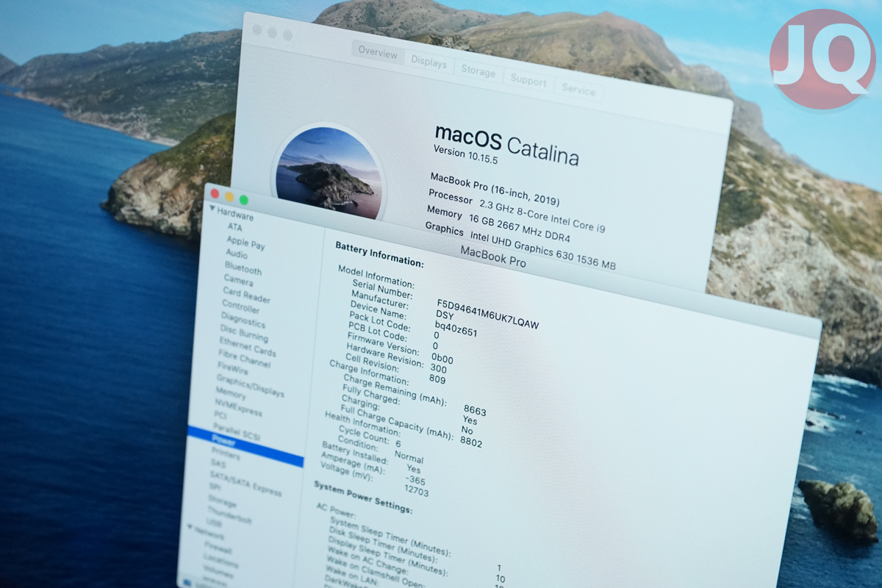
Task: Select Camera in the sidebar list
Action: (238, 281)
